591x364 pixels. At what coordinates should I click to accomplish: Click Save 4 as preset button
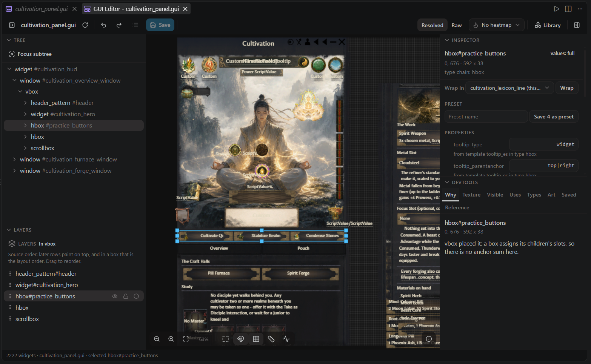[554, 117]
